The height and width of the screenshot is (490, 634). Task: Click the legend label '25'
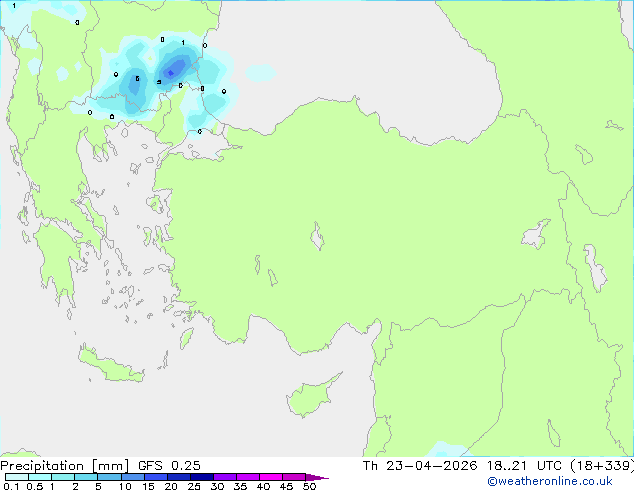point(194,486)
